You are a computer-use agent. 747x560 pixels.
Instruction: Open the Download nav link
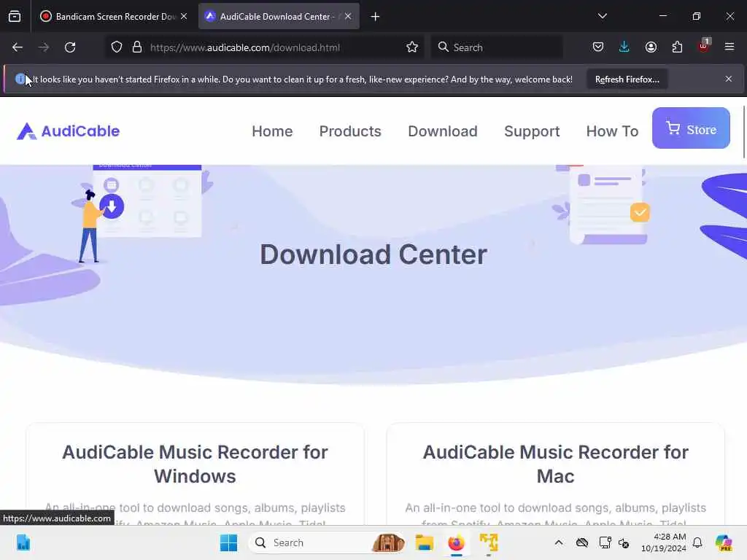point(443,131)
